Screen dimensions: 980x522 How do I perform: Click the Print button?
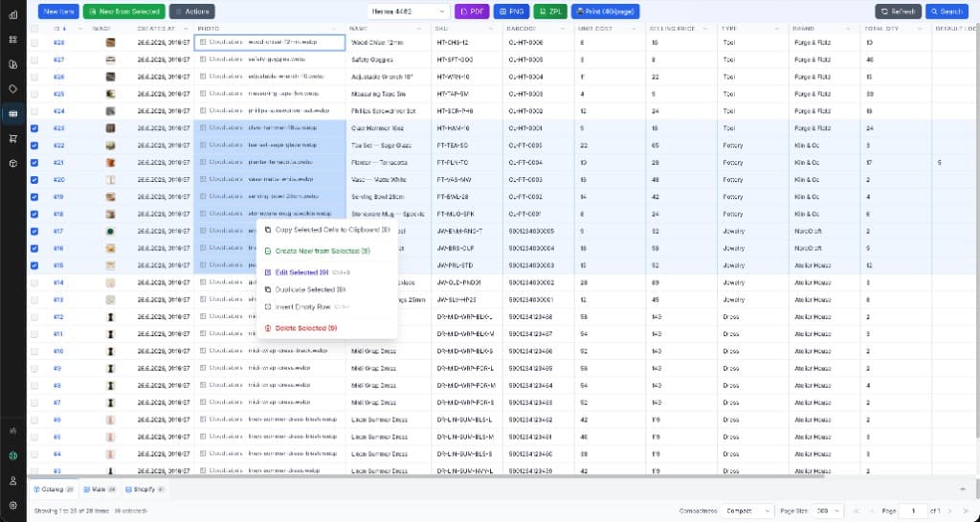point(605,11)
